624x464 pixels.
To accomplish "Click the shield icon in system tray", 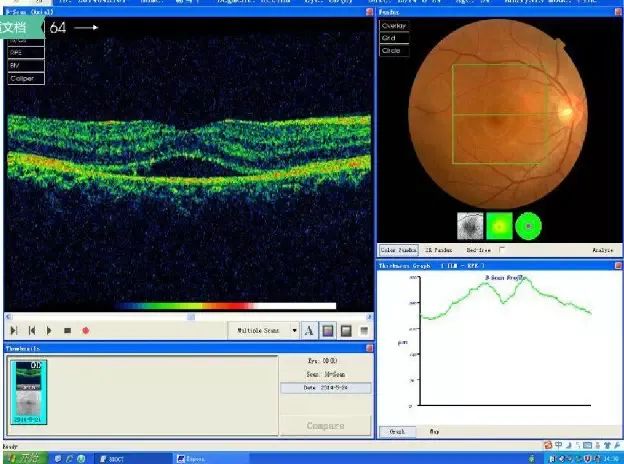I will [588, 459].
